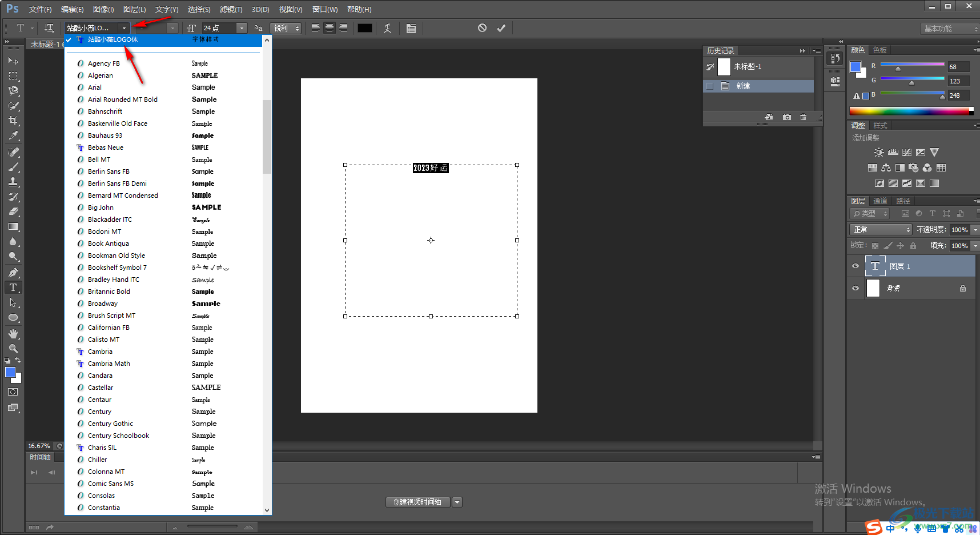Select the Crop tool
This screenshot has width=980, height=535.
click(x=13, y=121)
